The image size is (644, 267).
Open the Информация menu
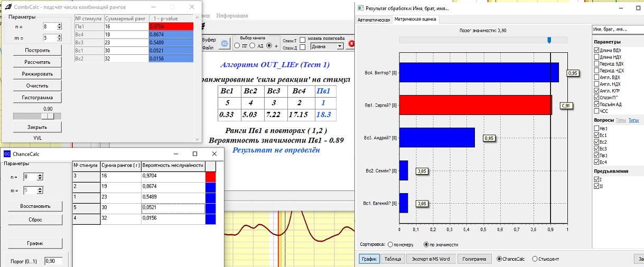click(x=232, y=16)
